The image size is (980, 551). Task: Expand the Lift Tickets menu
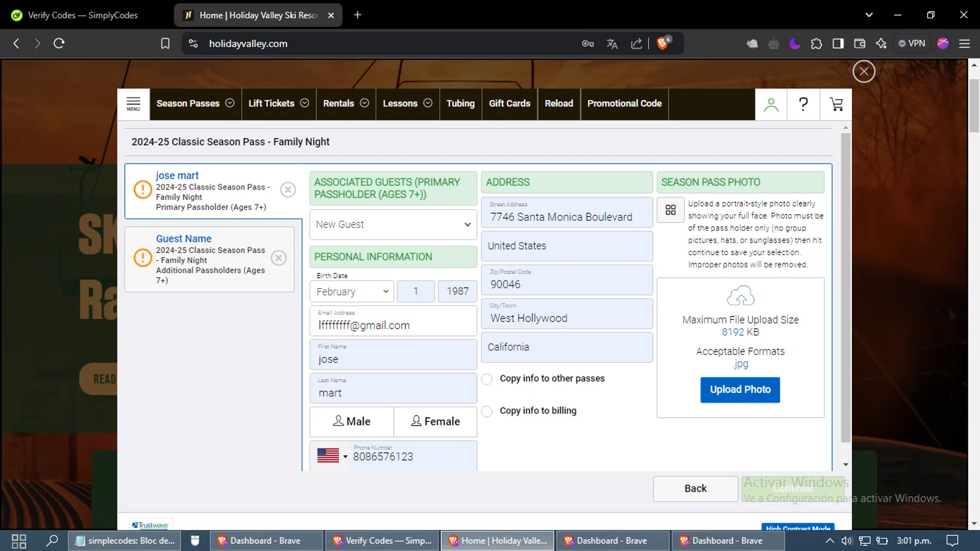click(x=278, y=104)
